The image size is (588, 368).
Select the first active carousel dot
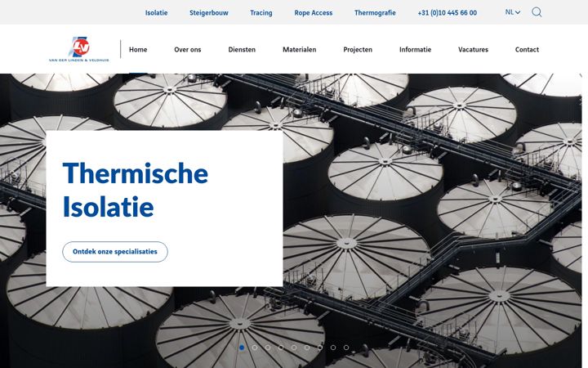(242, 348)
